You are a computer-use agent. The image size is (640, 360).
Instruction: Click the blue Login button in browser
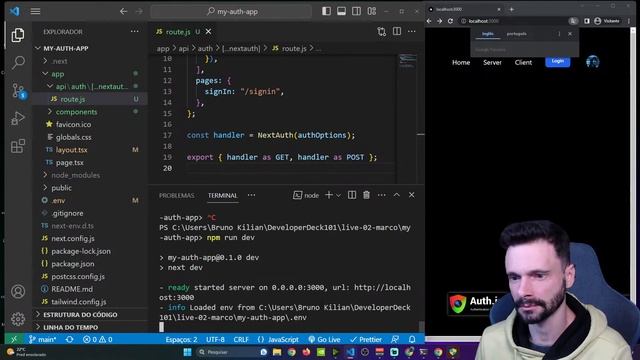click(558, 62)
